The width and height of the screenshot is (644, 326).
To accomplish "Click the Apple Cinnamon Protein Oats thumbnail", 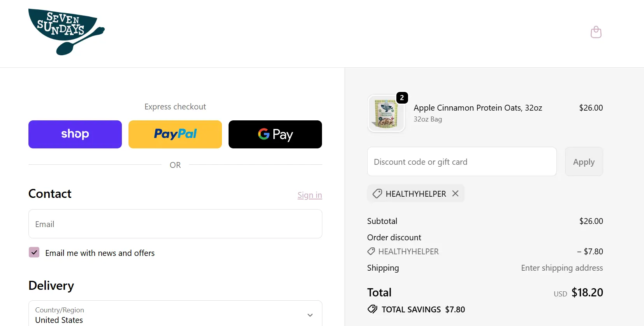I will [x=386, y=114].
